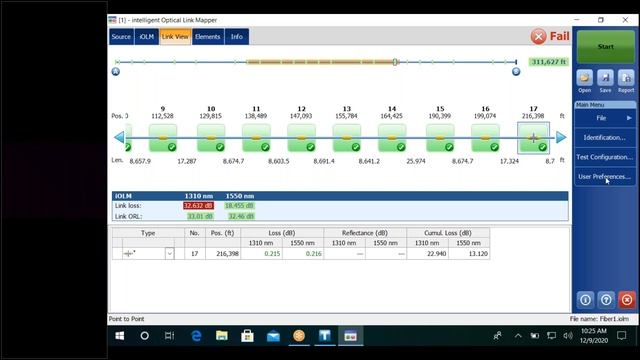
Task: Click the Reflectance (dB) column header
Action: pyautogui.click(x=365, y=233)
